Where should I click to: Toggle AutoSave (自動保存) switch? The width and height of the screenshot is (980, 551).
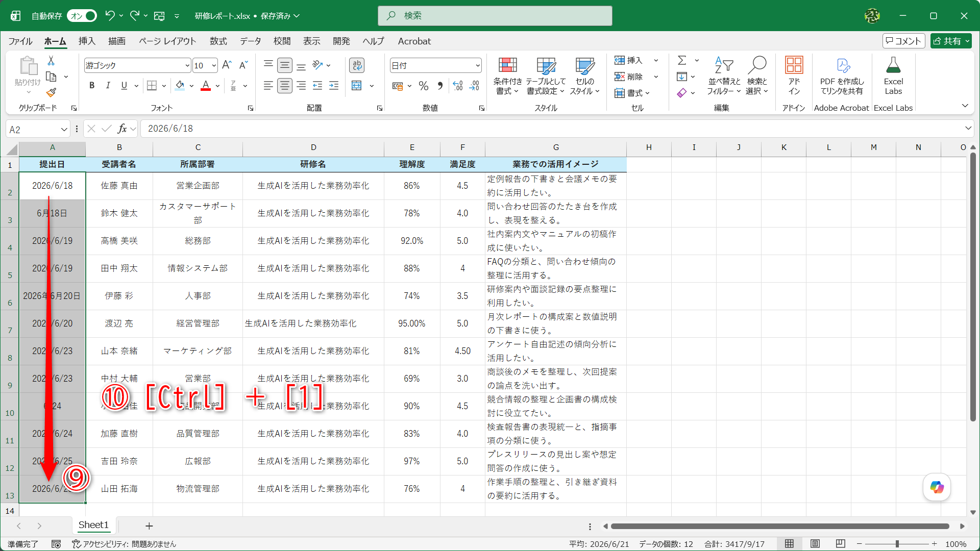(82, 16)
